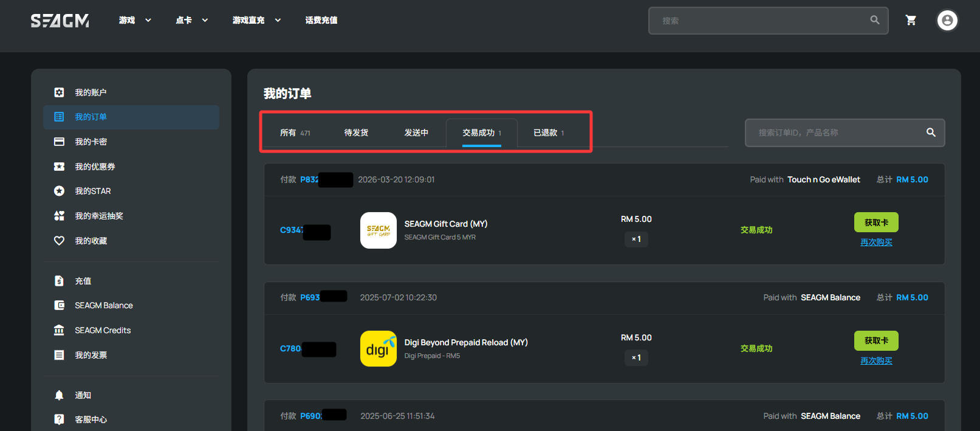Click the 充值 top-up icon
The image size is (980, 431).
pyautogui.click(x=59, y=281)
